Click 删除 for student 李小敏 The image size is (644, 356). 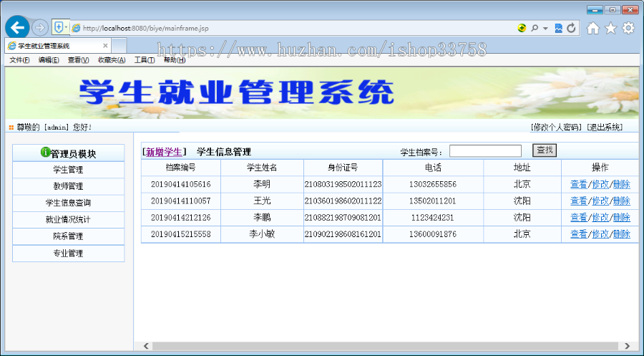click(621, 234)
